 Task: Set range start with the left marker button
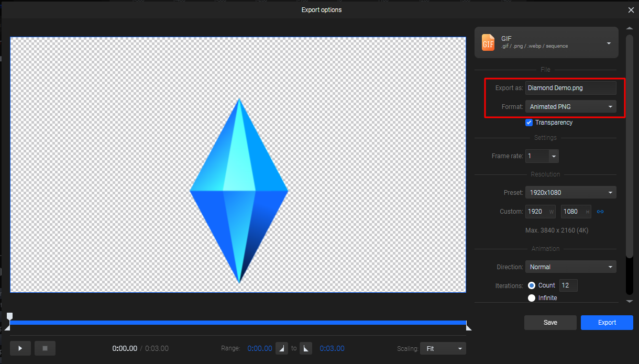click(x=282, y=348)
